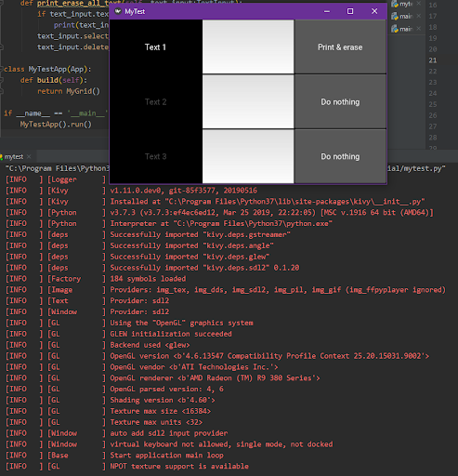The height and width of the screenshot is (476, 458).
Task: Click the OpenGL version log line
Action: tap(217, 356)
